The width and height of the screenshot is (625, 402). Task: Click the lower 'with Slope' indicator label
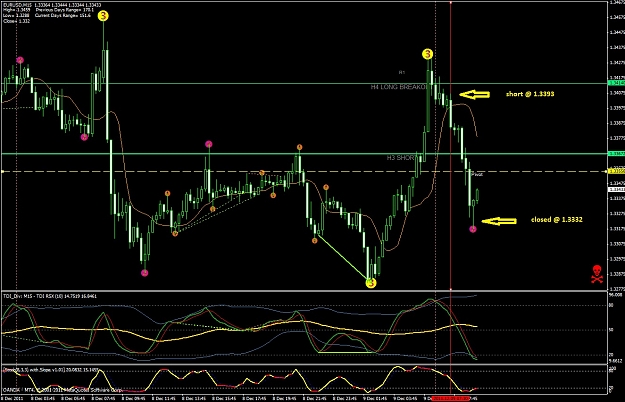[x=51, y=370]
